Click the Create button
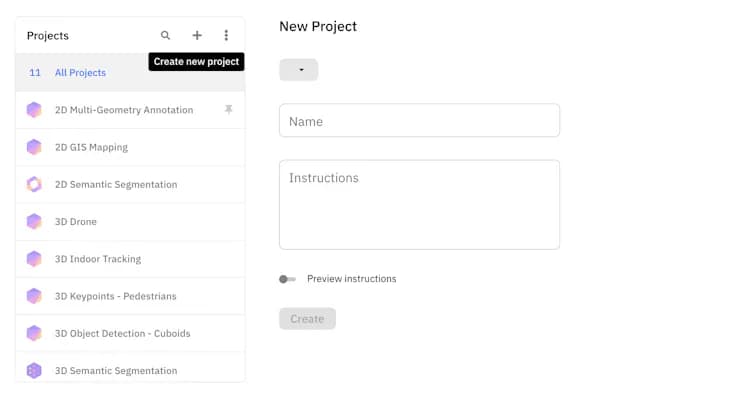This screenshot has width=750, height=398. [x=308, y=319]
